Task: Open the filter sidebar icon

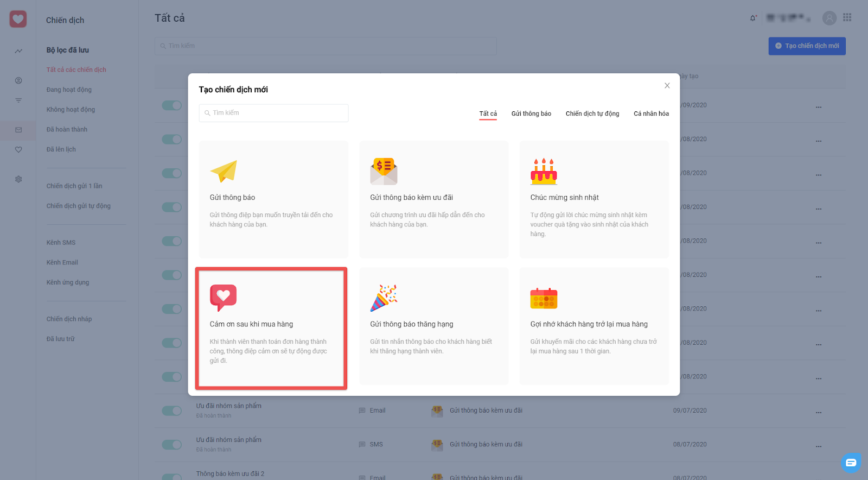Action: click(18, 100)
